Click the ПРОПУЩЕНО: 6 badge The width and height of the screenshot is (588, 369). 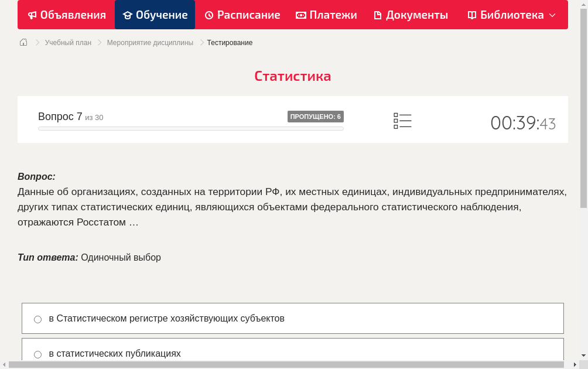coord(316,117)
